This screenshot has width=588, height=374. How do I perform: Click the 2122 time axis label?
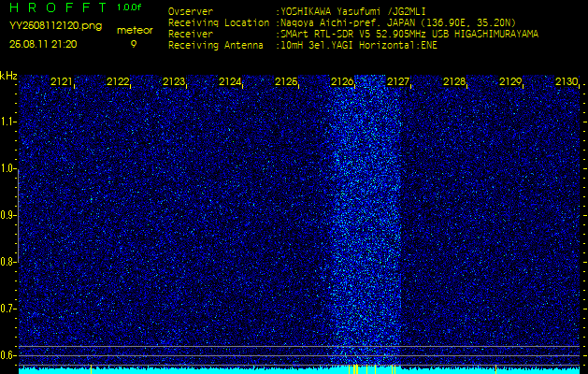pyautogui.click(x=118, y=81)
